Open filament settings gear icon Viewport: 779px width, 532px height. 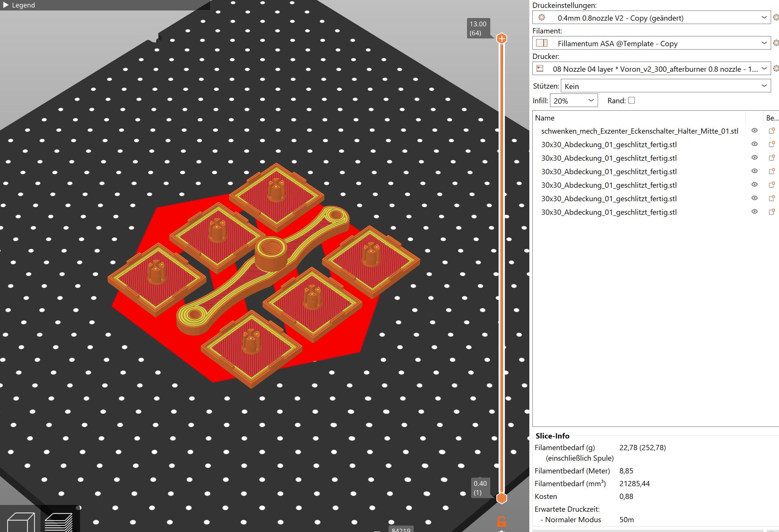[x=776, y=43]
